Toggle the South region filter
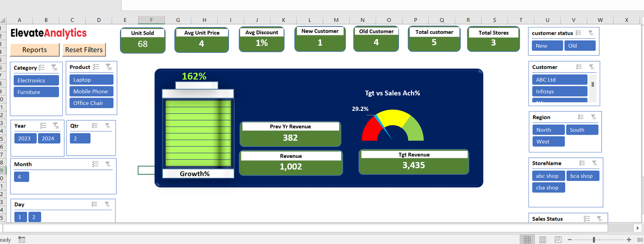Viewport: 644px width, 244px height. (x=582, y=130)
